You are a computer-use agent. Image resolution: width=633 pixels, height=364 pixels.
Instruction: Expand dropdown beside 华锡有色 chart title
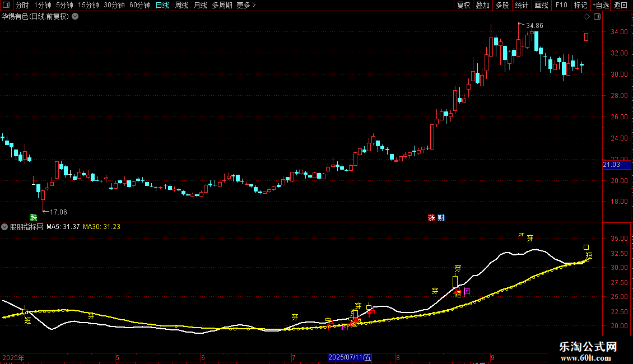point(75,17)
